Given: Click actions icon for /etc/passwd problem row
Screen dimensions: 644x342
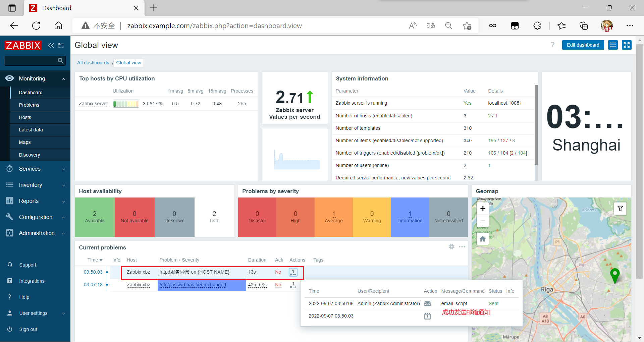Looking at the screenshot, I should 293,285.
